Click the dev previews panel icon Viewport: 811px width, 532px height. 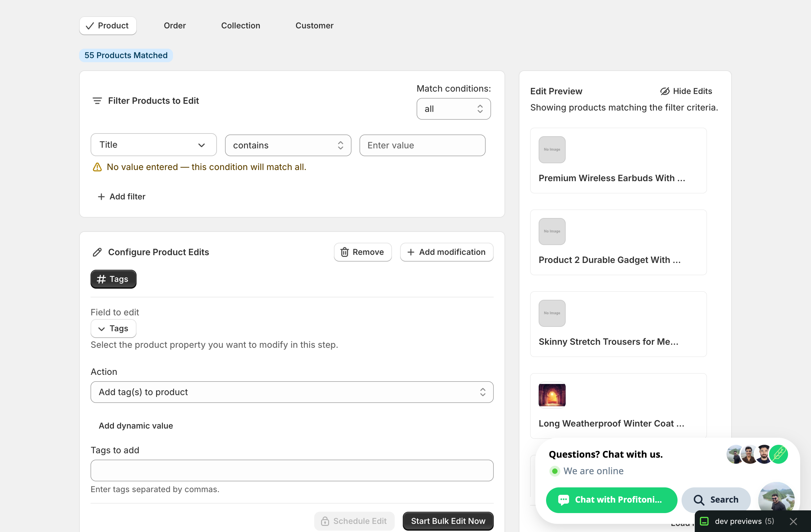pos(704,522)
